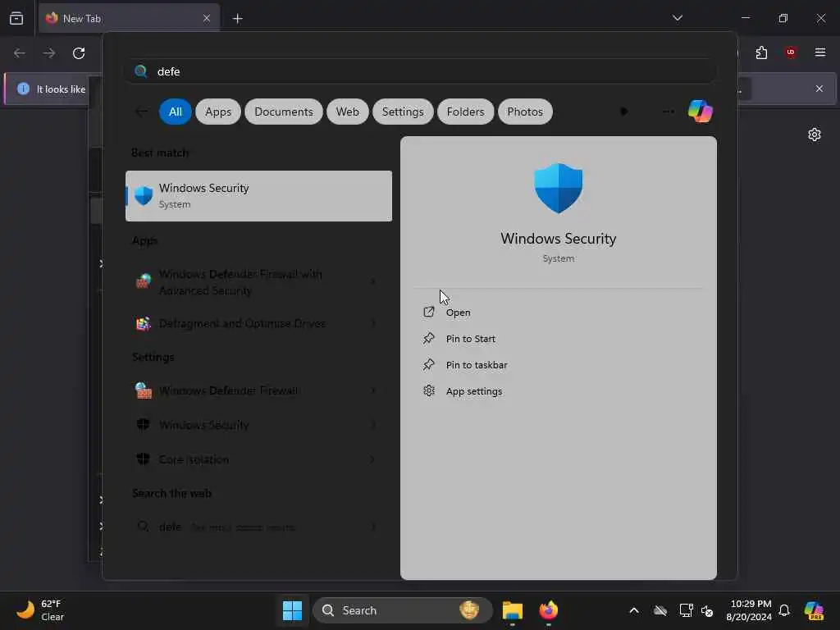
Task: Show hidden system tray icons
Action: point(634,610)
